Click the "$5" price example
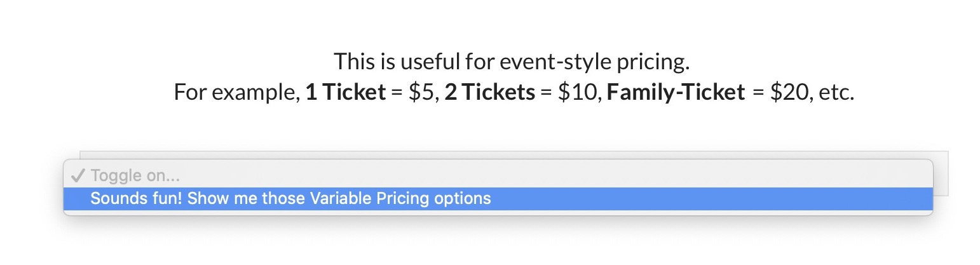The height and width of the screenshot is (265, 980). [x=420, y=93]
